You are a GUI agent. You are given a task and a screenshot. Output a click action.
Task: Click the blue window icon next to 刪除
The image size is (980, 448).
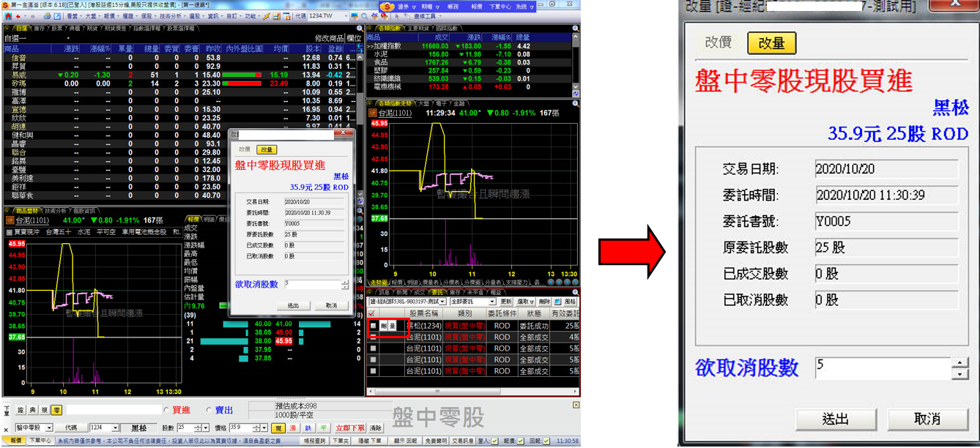tap(557, 302)
